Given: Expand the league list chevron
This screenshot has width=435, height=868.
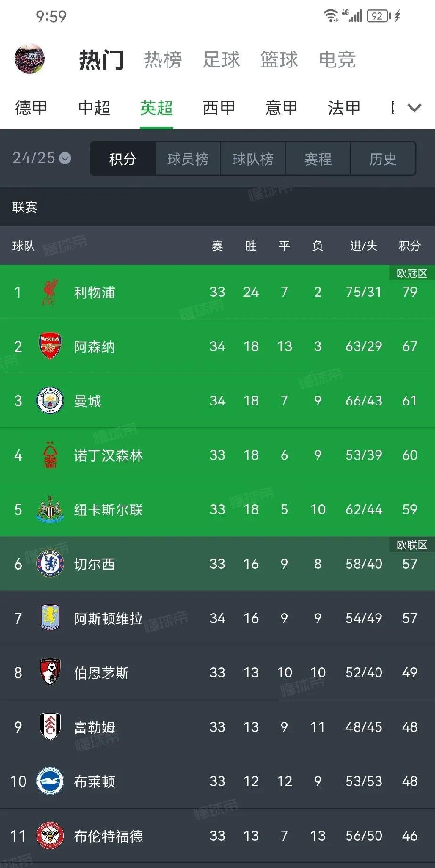Looking at the screenshot, I should click(x=414, y=108).
